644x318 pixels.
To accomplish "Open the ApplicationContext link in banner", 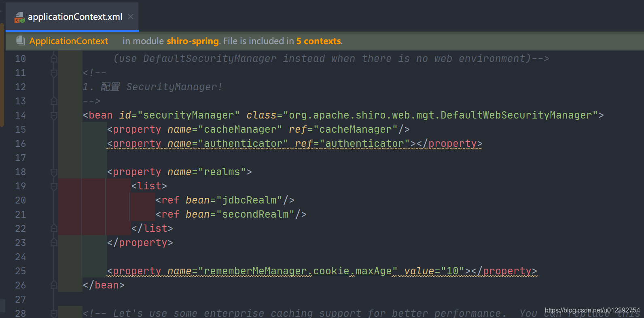I will [x=68, y=41].
